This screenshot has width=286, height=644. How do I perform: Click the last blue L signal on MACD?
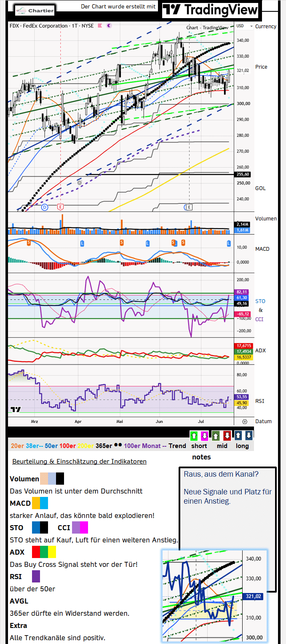[x=229, y=243]
